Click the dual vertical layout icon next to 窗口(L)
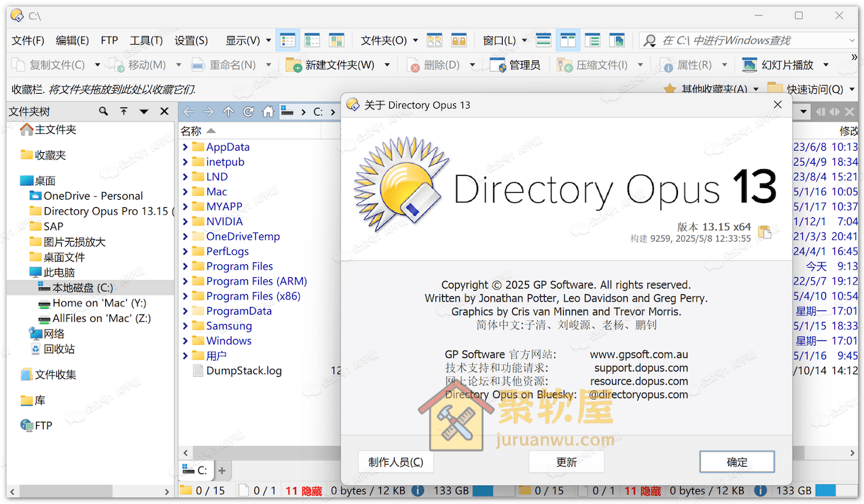The width and height of the screenshot is (864, 504). click(567, 40)
